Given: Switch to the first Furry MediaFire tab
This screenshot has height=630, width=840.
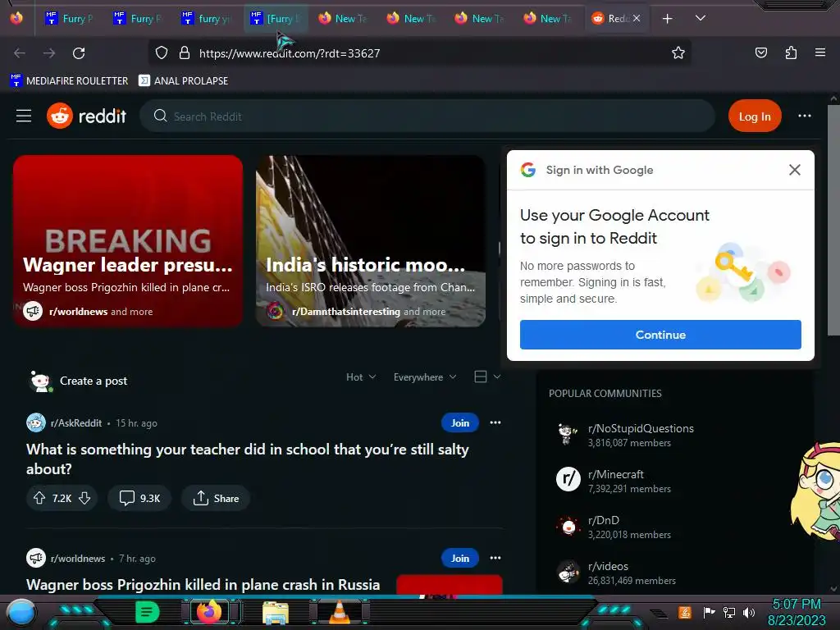Looking at the screenshot, I should click(x=71, y=19).
